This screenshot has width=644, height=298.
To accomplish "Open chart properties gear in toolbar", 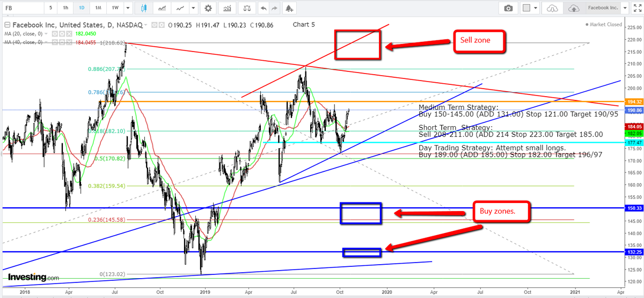I will tap(208, 8).
